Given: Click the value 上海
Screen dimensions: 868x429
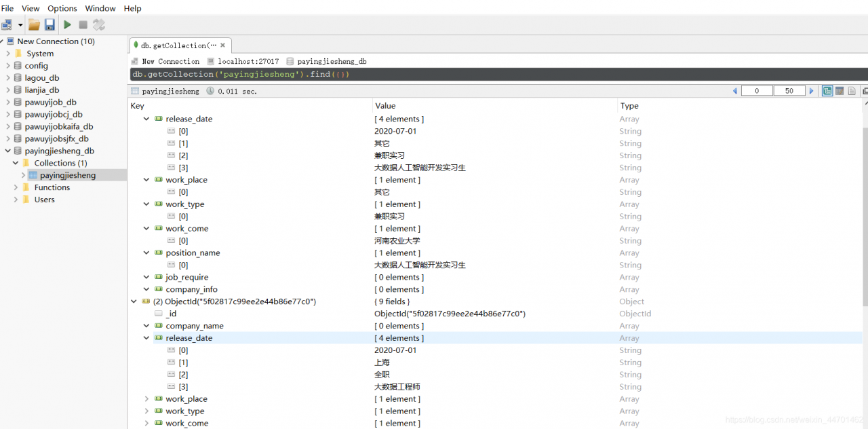Looking at the screenshot, I should 382,362.
